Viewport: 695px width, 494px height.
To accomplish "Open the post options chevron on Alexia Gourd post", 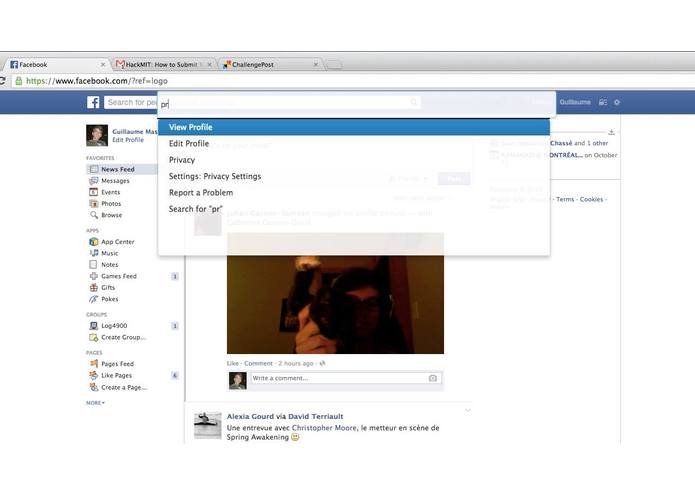I will click(x=468, y=410).
